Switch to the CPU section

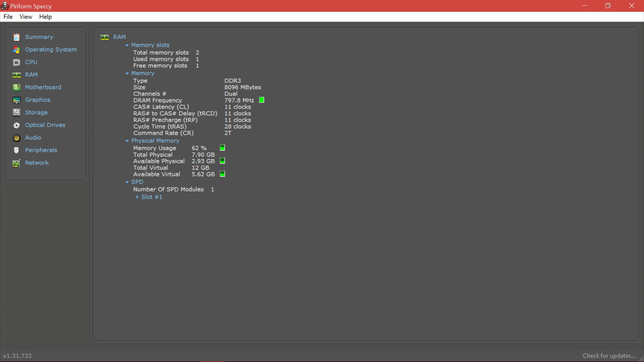click(x=31, y=62)
